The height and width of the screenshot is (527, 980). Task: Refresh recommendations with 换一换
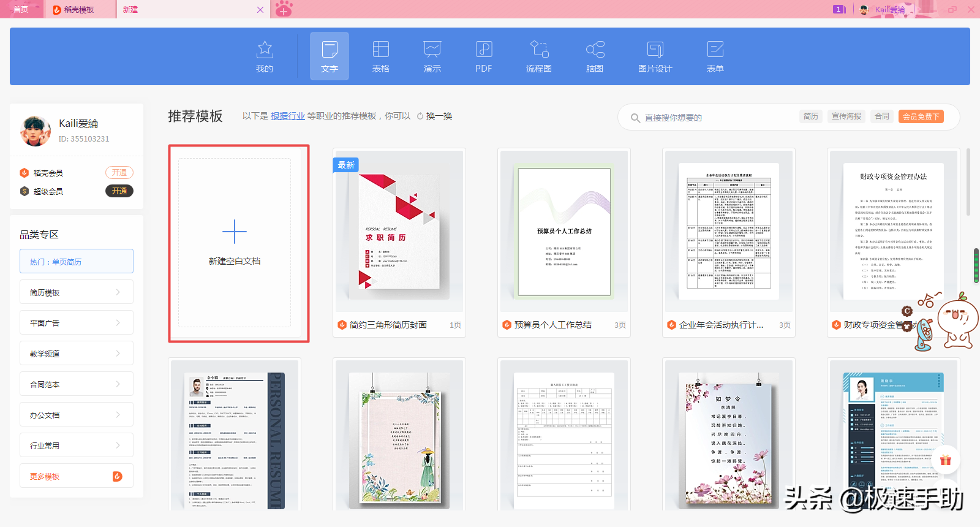coord(434,116)
